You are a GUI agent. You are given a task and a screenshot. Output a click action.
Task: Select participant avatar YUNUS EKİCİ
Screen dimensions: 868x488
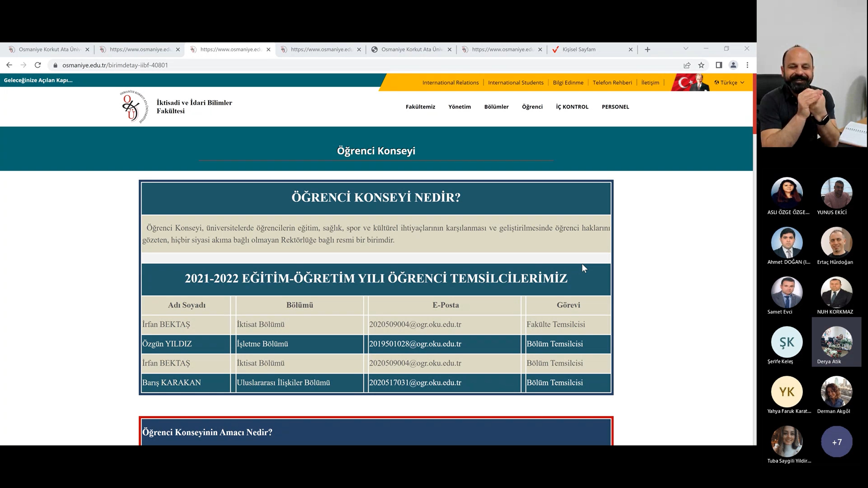tap(836, 193)
